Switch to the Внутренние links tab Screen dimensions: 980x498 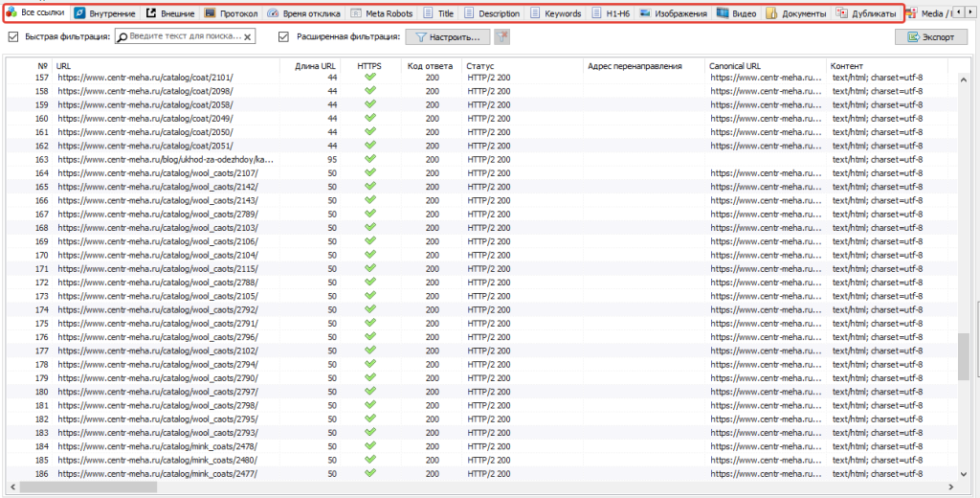[105, 14]
